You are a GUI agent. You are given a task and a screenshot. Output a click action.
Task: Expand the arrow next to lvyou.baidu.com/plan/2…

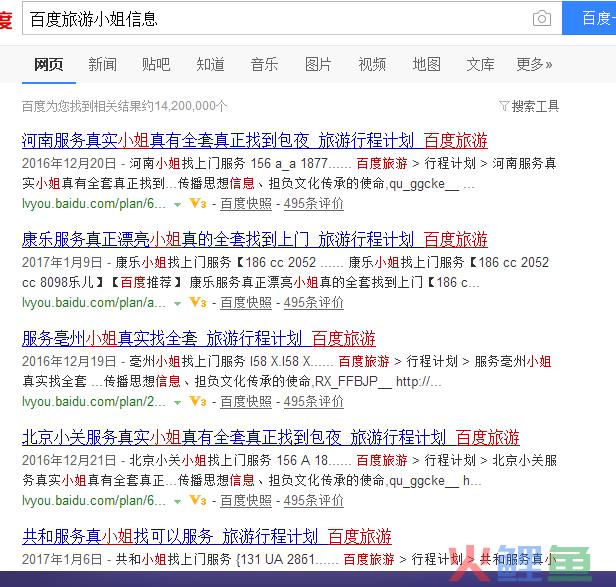pos(178,403)
